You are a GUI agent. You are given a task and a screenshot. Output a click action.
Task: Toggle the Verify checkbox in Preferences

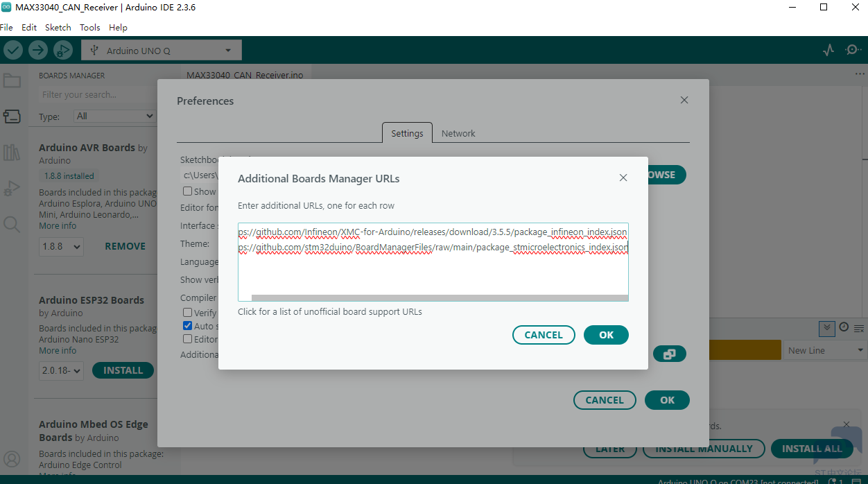click(188, 313)
